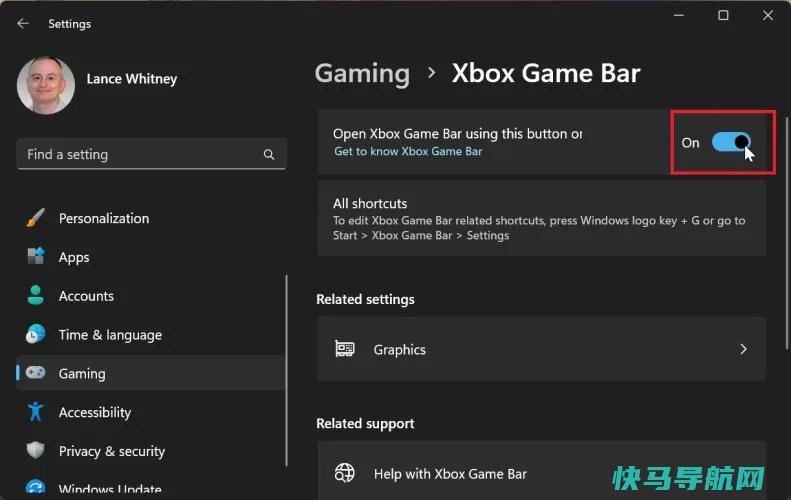
Task: Expand Help with Xbox Game Bar
Action: (542, 472)
